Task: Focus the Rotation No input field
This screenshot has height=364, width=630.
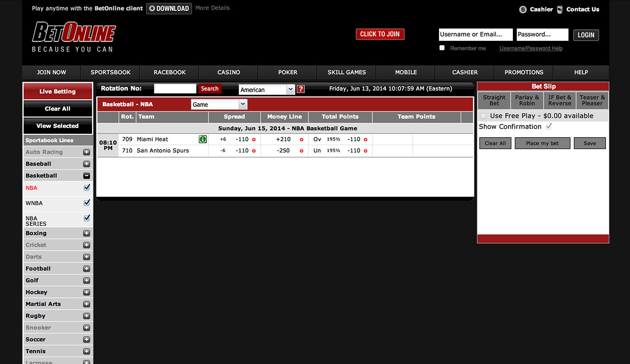Action: 175,89
